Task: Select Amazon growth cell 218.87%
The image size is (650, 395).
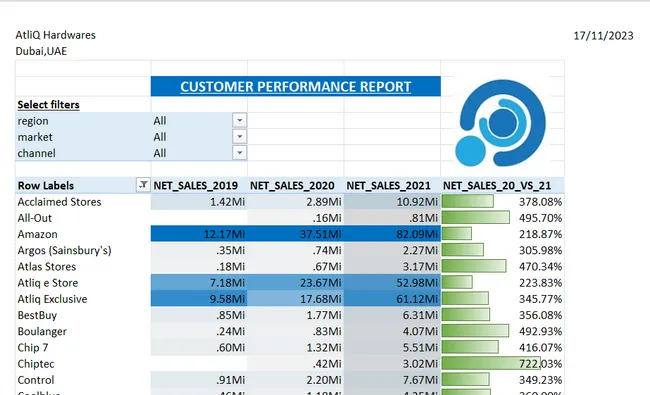Action: coord(502,234)
